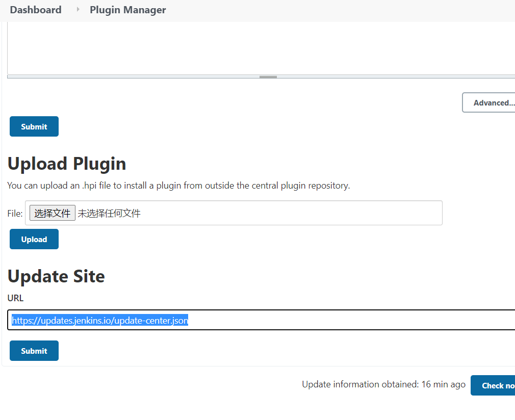Click the Upload button
Screen dimensions: 515x420
[34, 239]
